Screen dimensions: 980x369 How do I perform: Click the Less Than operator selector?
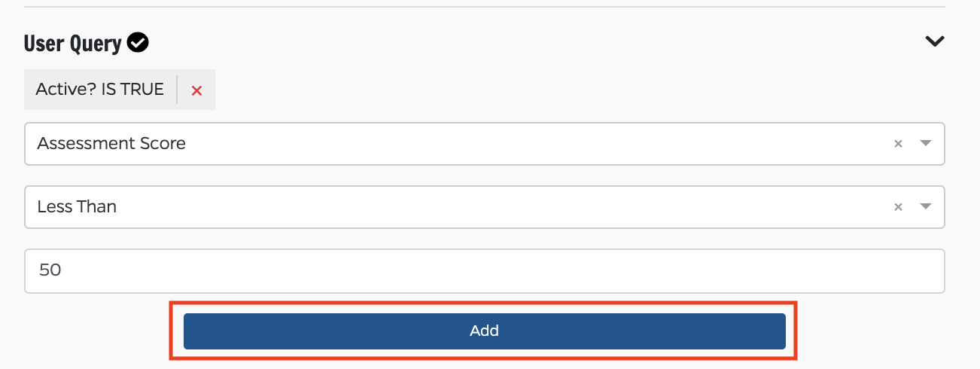pos(452,206)
